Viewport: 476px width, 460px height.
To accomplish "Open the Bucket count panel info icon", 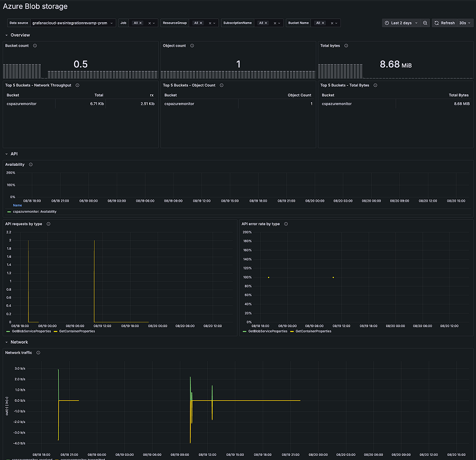I will click(34, 46).
